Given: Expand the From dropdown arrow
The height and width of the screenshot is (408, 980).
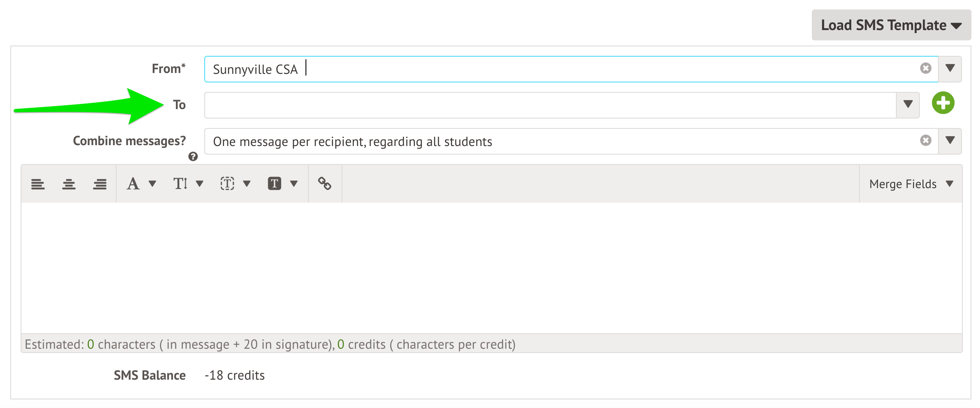Looking at the screenshot, I should 950,69.
